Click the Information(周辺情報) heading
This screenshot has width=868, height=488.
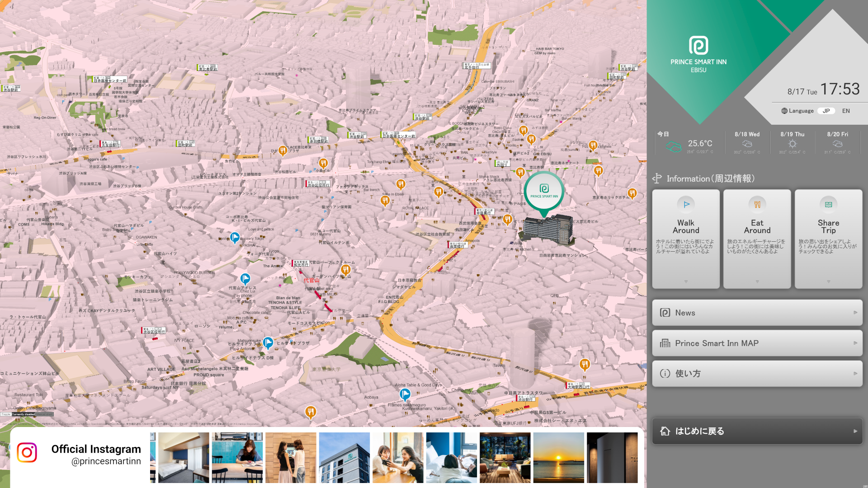[x=710, y=178]
